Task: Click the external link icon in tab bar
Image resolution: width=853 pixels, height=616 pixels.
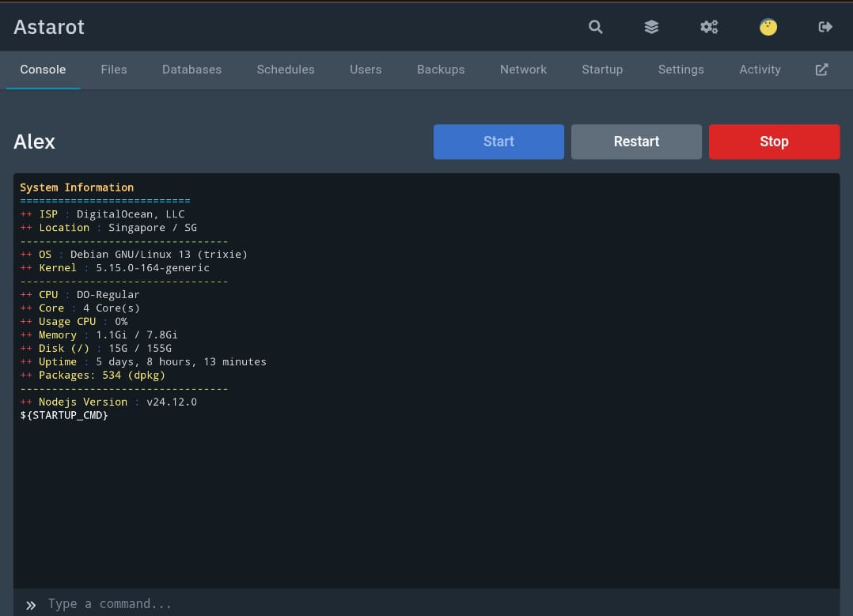Action: click(822, 70)
